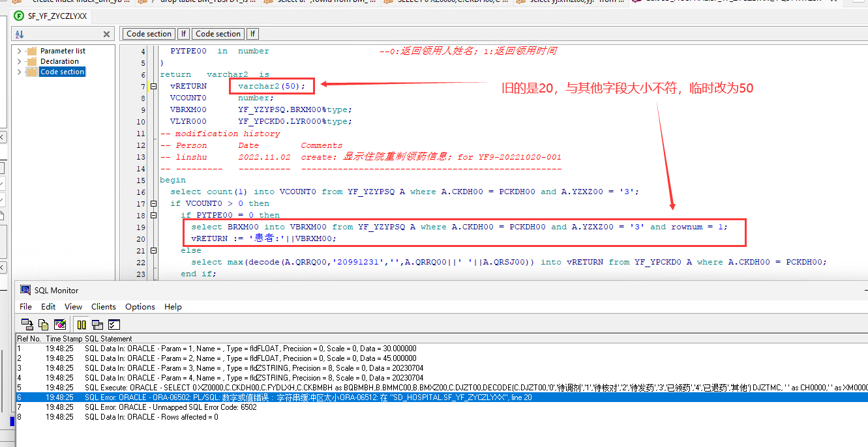868x447 pixels.
Task: Click the Ref No. column header
Action: (29, 339)
